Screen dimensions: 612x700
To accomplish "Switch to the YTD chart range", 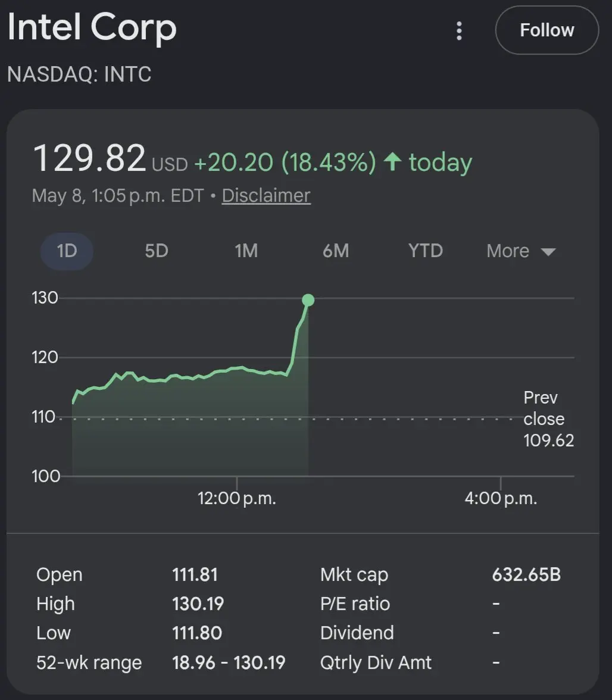I will [426, 251].
